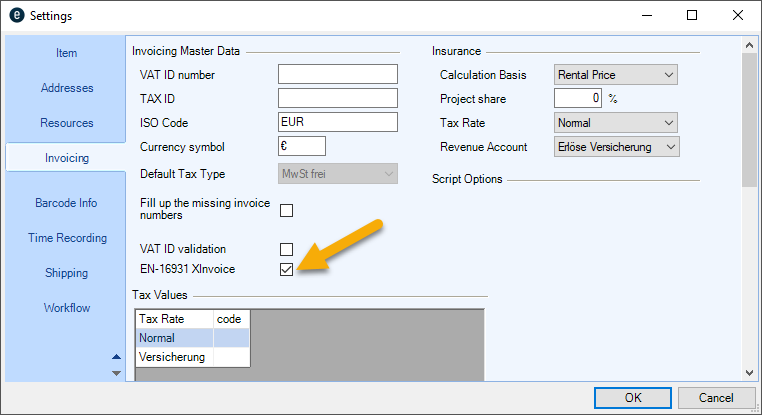This screenshot has height=415, width=762.
Task: Expand the insurance Tax Rate dropdown
Action: tap(615, 123)
